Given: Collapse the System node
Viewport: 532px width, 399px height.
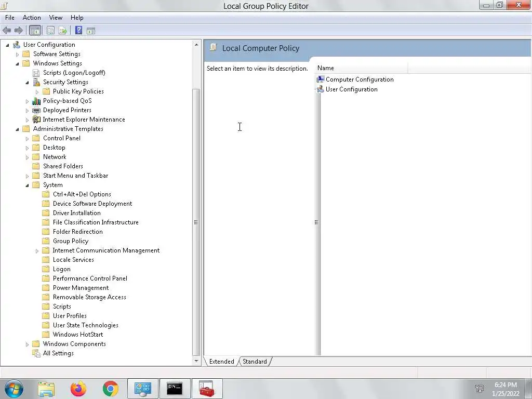Looking at the screenshot, I should (x=27, y=185).
